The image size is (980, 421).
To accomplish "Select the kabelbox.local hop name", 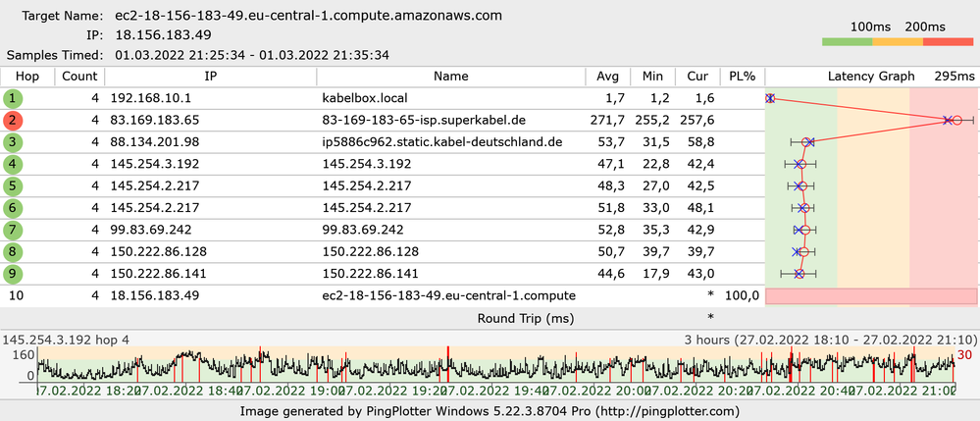I will tap(364, 98).
